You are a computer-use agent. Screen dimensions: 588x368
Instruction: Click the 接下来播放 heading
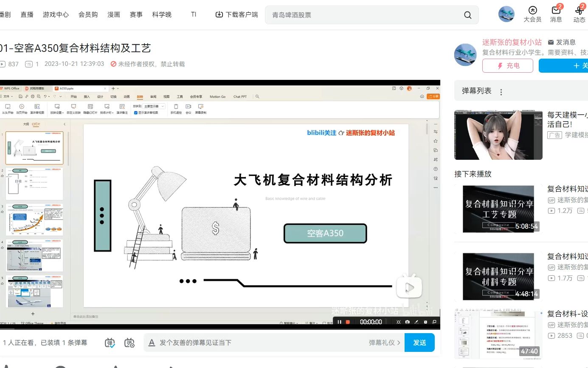[473, 174]
